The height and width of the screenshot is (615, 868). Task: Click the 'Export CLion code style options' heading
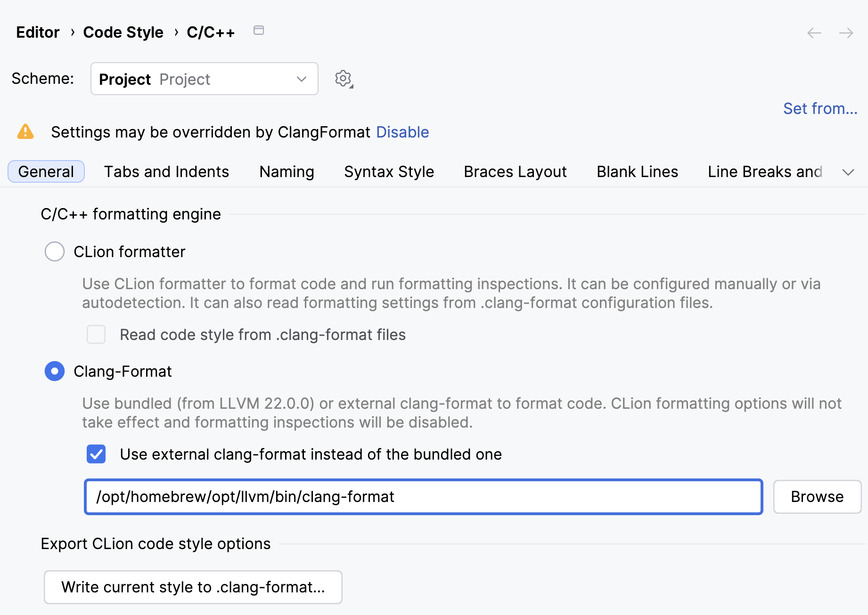point(156,543)
